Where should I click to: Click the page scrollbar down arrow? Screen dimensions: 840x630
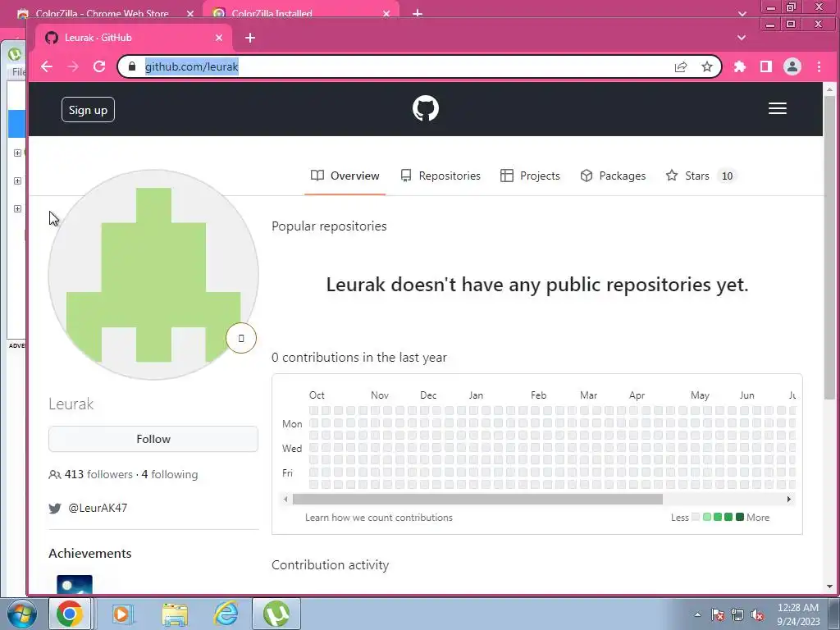[x=829, y=586]
